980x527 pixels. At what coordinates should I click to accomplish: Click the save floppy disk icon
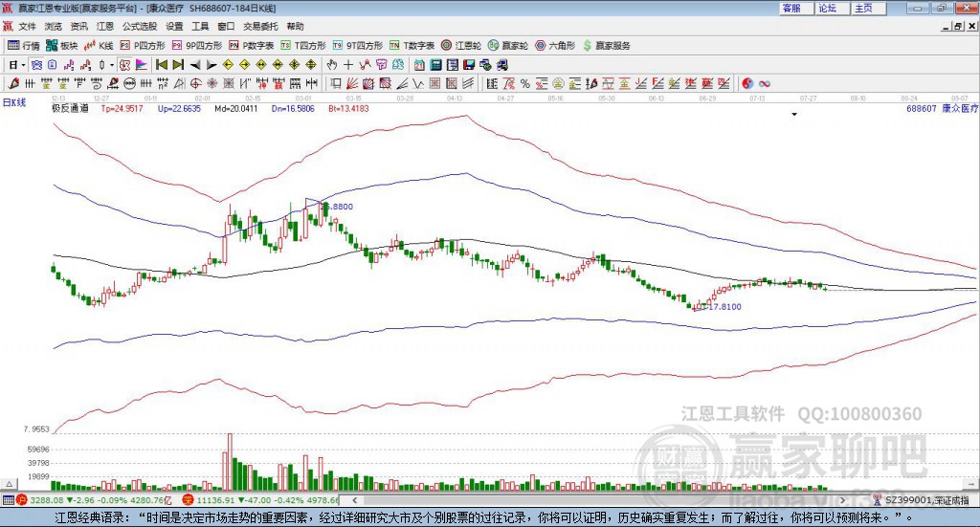(x=469, y=65)
